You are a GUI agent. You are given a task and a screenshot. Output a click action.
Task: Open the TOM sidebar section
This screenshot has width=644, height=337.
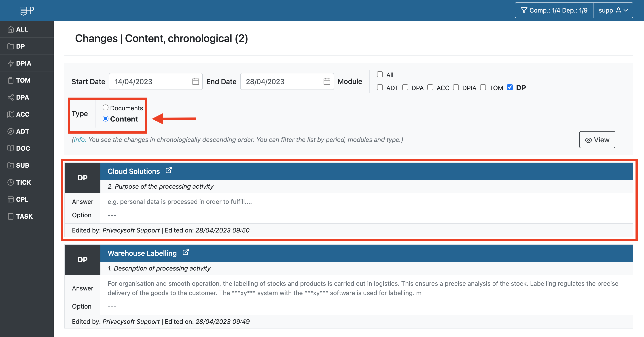[27, 80]
